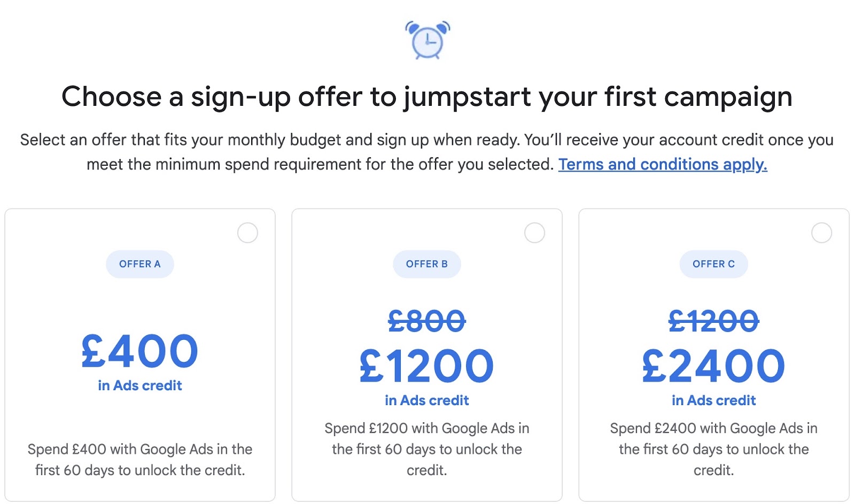This screenshot has width=855, height=504.
Task: Click the strikethrough £800 price
Action: coord(427,321)
